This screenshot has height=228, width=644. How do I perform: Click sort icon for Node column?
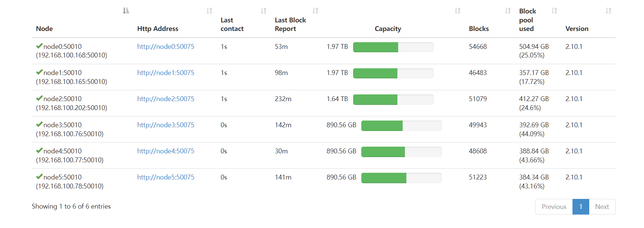point(126,11)
